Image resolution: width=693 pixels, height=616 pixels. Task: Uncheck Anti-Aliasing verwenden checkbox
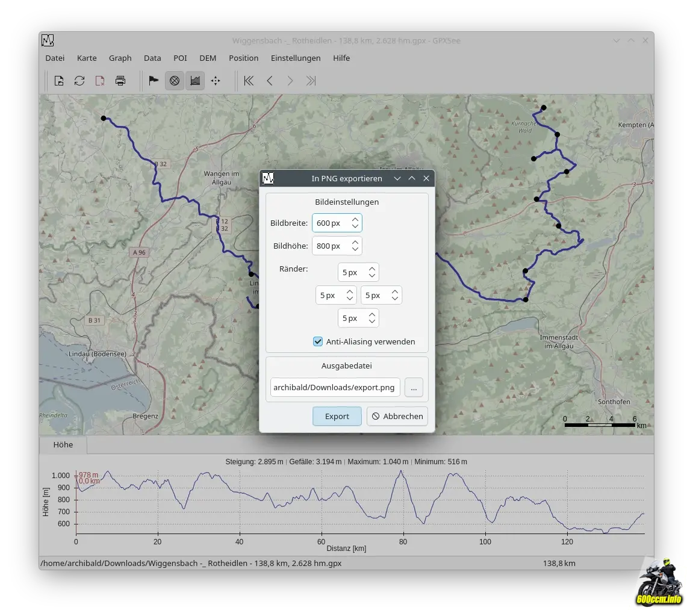tap(318, 341)
